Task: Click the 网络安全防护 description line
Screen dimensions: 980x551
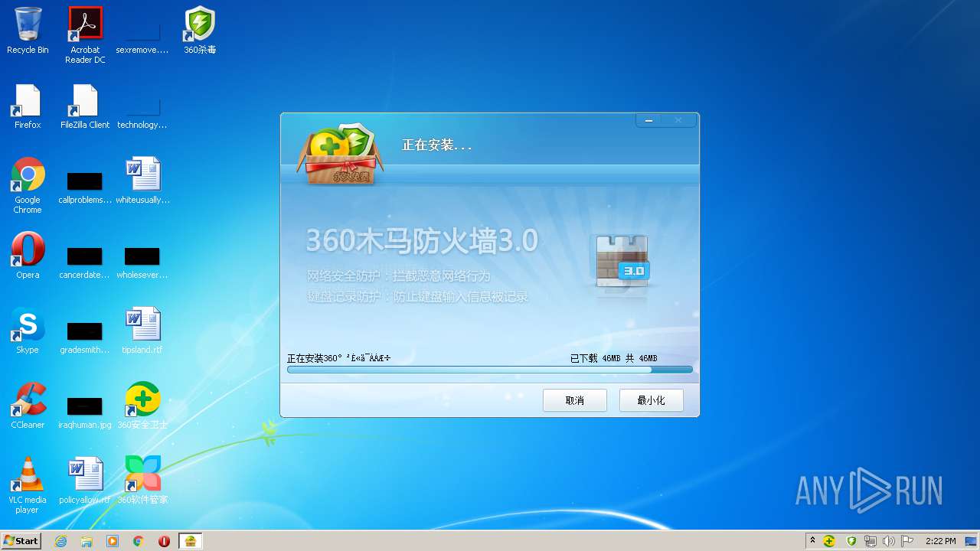Action: click(399, 275)
